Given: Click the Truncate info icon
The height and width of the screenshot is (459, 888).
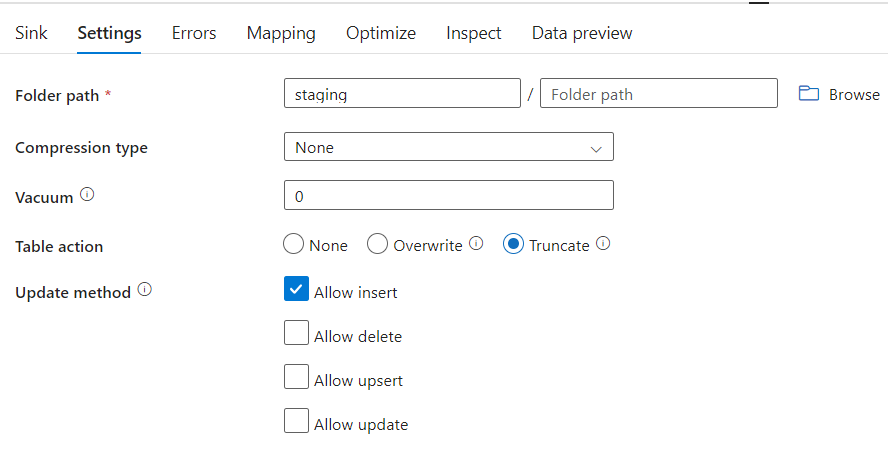Looking at the screenshot, I should 603,243.
